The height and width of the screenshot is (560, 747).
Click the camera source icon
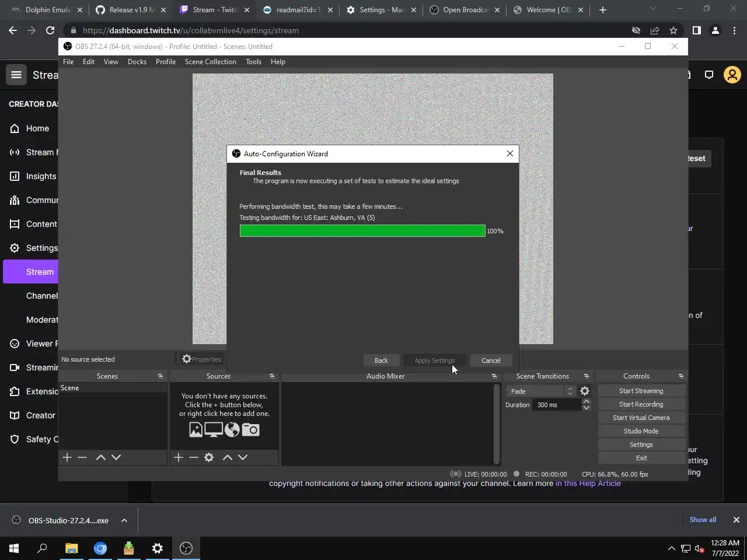(x=250, y=430)
